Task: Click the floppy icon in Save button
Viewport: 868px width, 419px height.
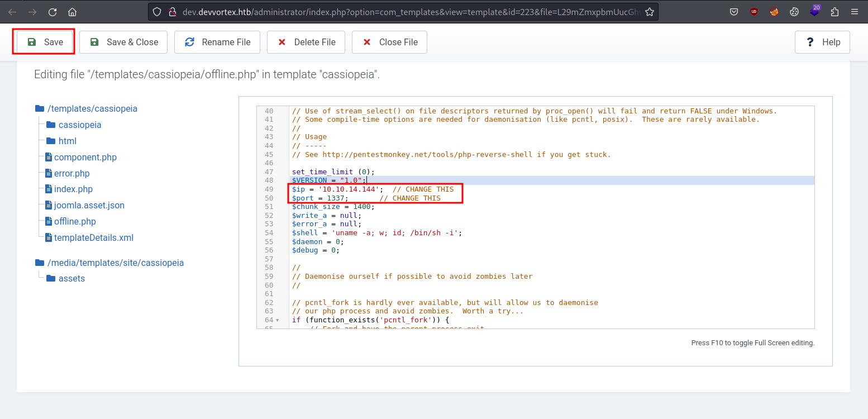Action: click(32, 42)
